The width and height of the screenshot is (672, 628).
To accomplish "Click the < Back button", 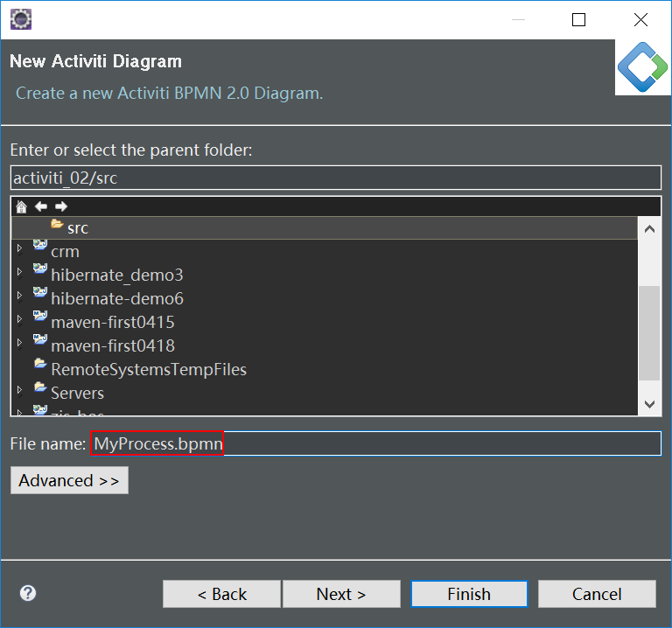I will coord(221,594).
